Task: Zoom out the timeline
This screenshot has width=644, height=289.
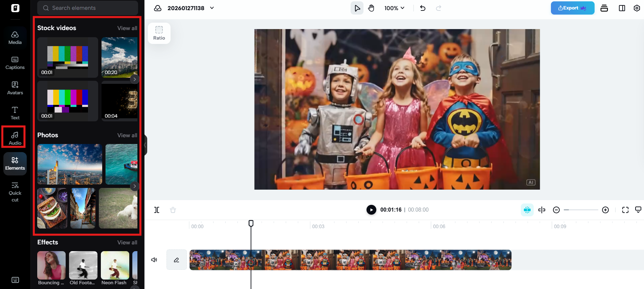Action: tap(556, 210)
